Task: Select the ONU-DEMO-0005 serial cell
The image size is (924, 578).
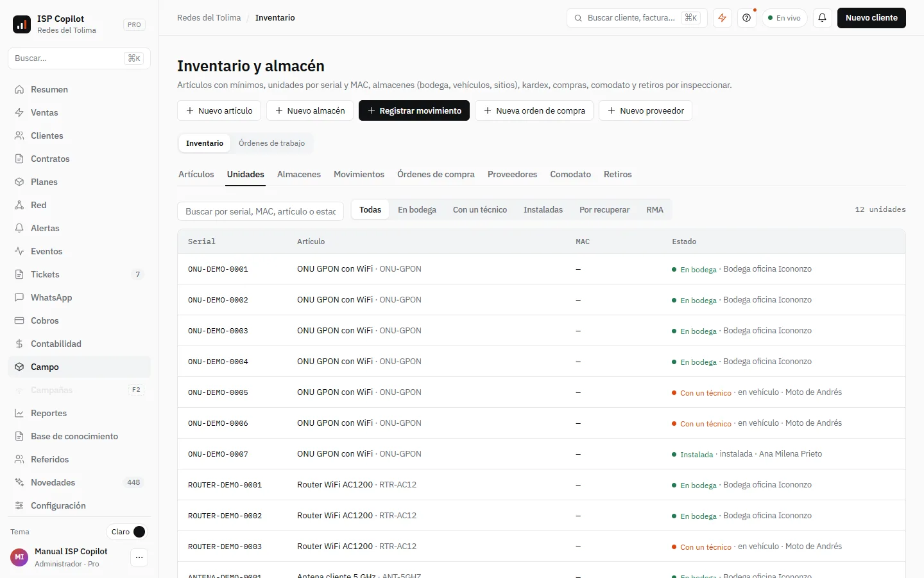Action: click(x=218, y=392)
